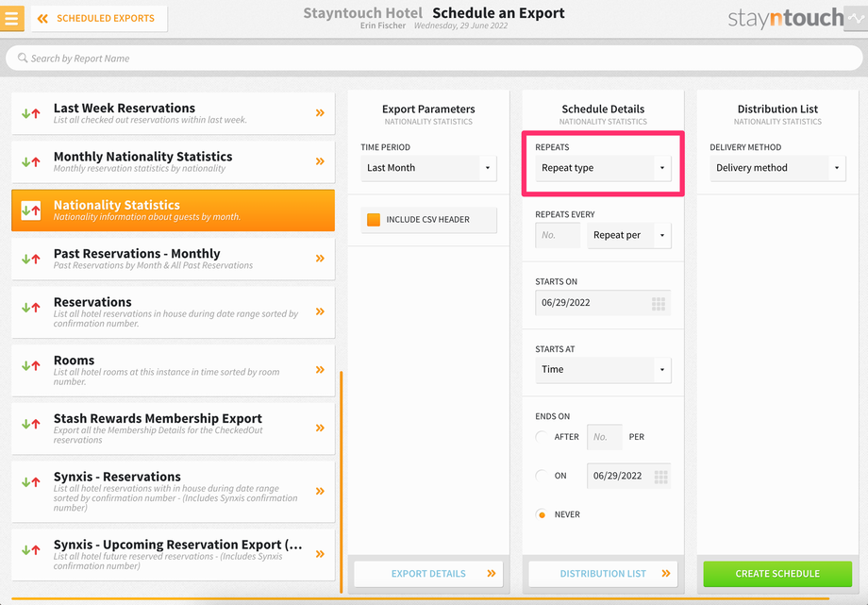
Task: Select Synxis - Upcoming Reservation Export
Action: click(174, 555)
